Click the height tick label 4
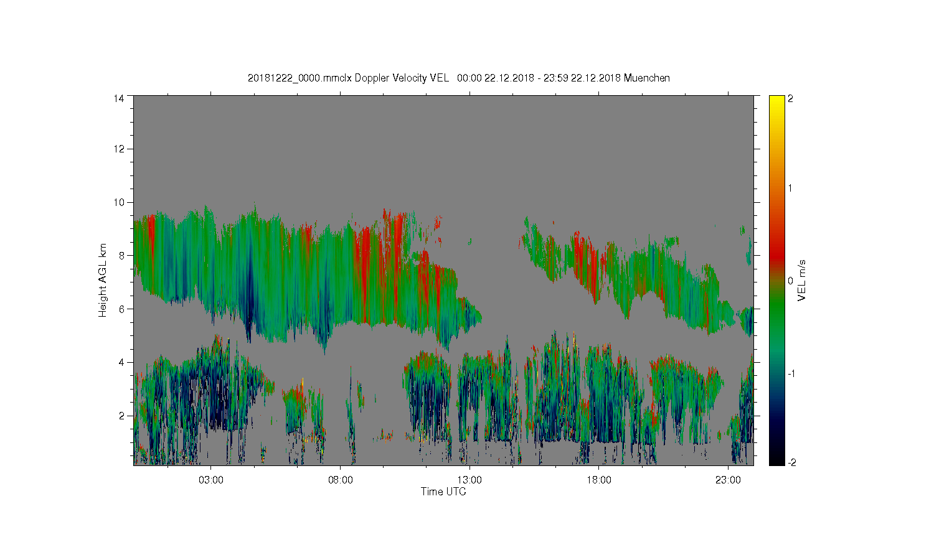The width and height of the screenshot is (934, 560). (x=121, y=362)
